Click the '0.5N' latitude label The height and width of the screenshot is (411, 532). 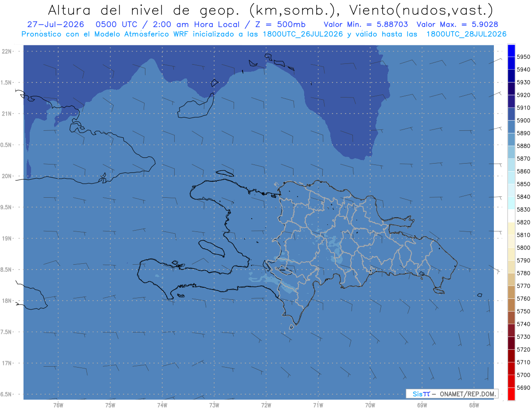pos(7,145)
